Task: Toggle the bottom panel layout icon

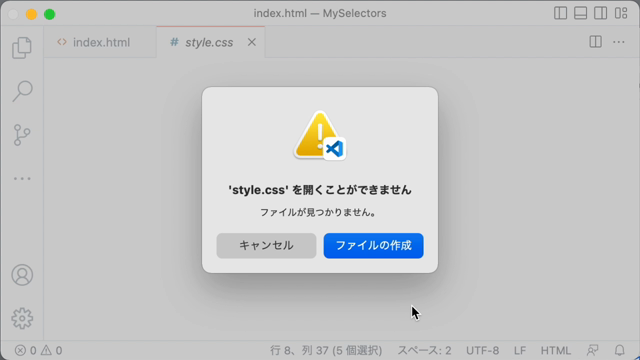Action: (x=580, y=13)
